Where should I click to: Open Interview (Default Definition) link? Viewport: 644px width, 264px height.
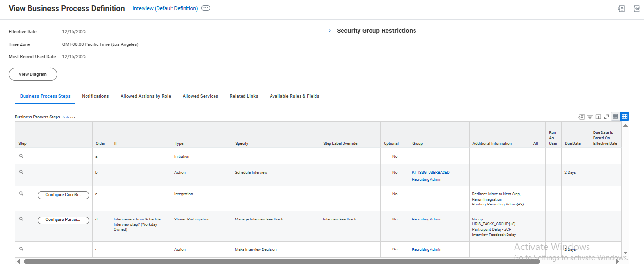pos(165,9)
